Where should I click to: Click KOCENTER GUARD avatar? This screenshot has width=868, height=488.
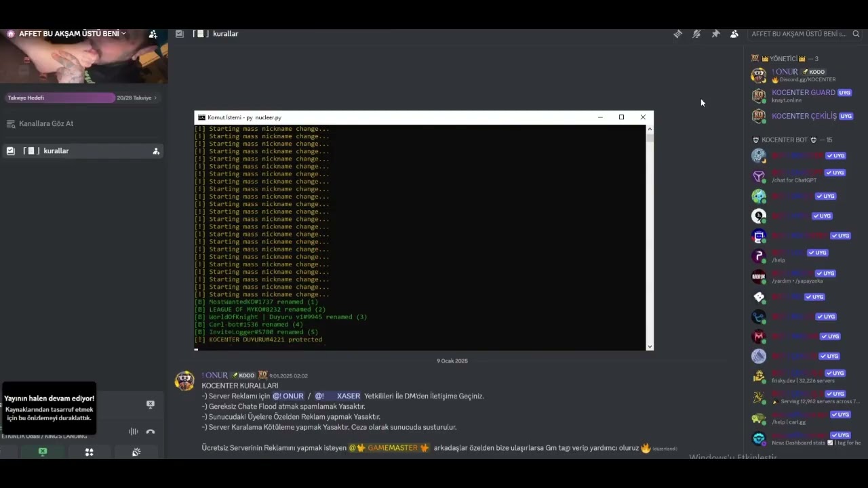759,96
